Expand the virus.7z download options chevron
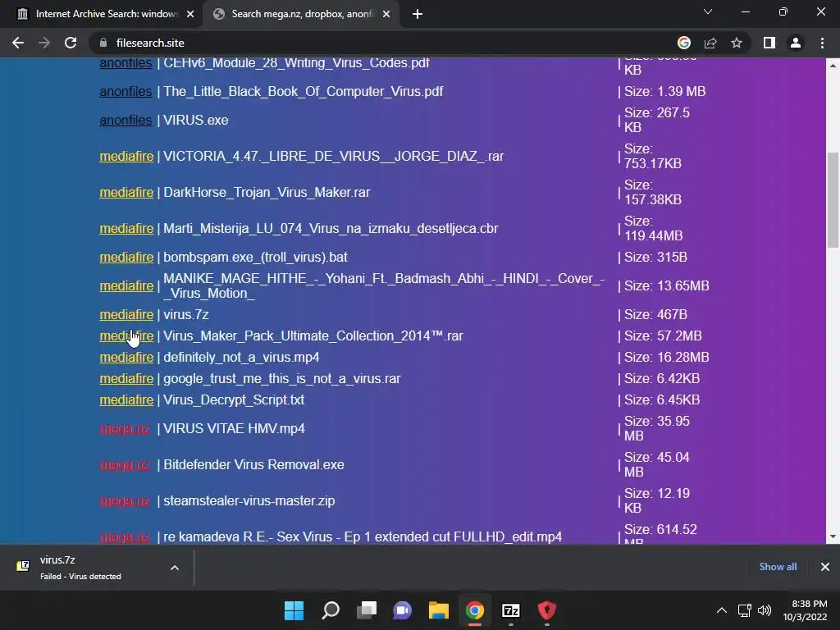Screen dimensions: 840x630 pyautogui.click(x=175, y=568)
